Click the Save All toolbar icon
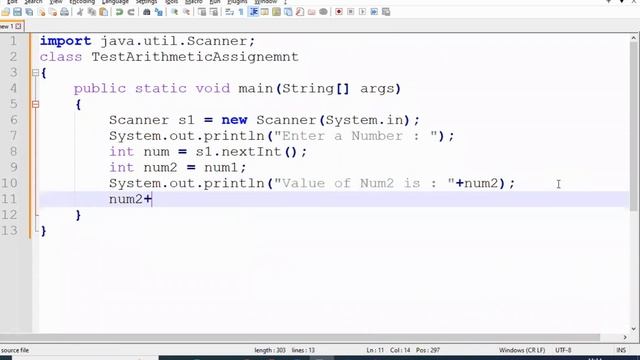This screenshot has height=360, width=640. [x=29, y=12]
